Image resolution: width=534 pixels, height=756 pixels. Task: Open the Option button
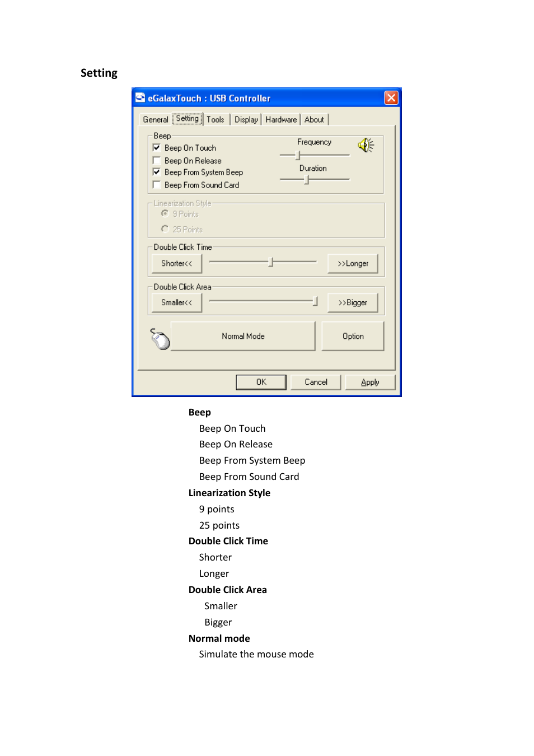pos(353,336)
